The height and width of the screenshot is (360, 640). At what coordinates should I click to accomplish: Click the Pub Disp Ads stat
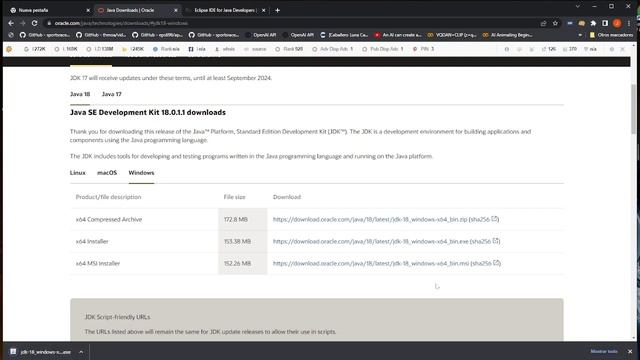(x=383, y=49)
